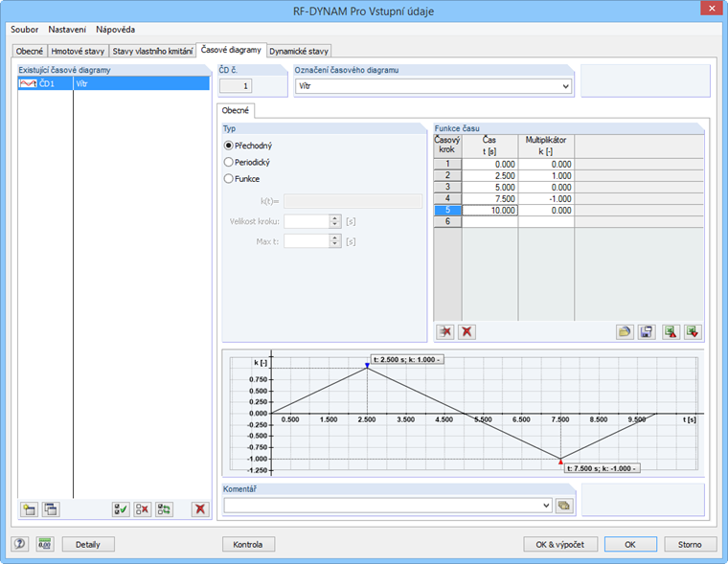Open units and decimal places settings

tap(45, 544)
